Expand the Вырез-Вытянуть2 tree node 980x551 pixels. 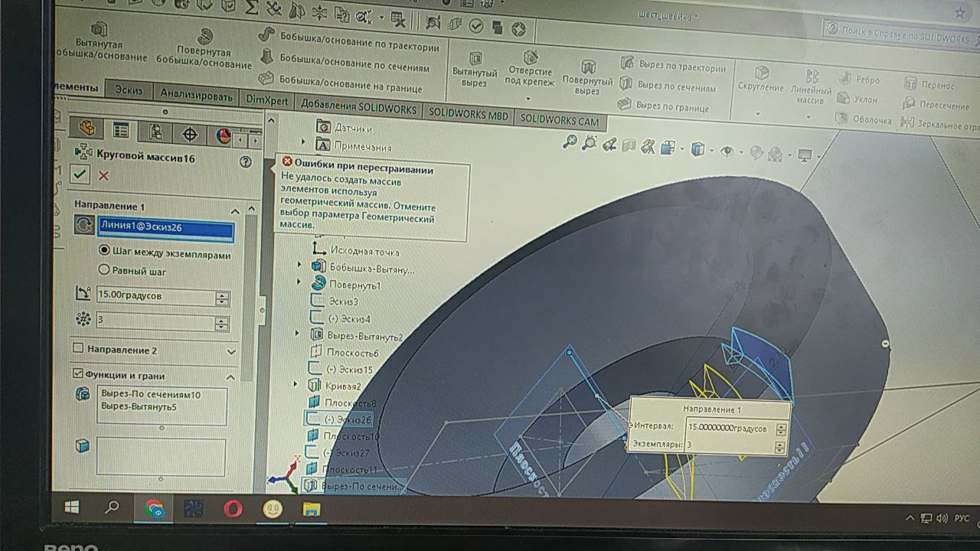point(298,334)
